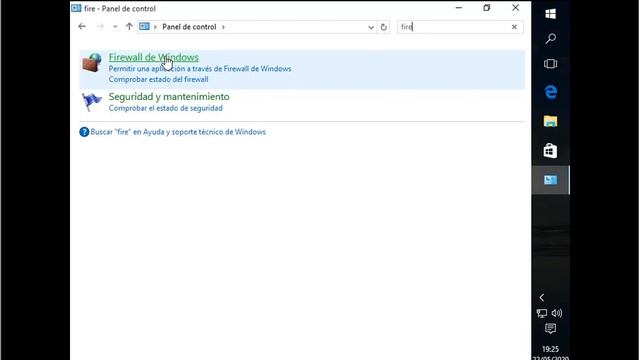Viewport: 640px width, 360px height.
Task: Open Seguridad y mantenimiento
Action: pos(169,97)
